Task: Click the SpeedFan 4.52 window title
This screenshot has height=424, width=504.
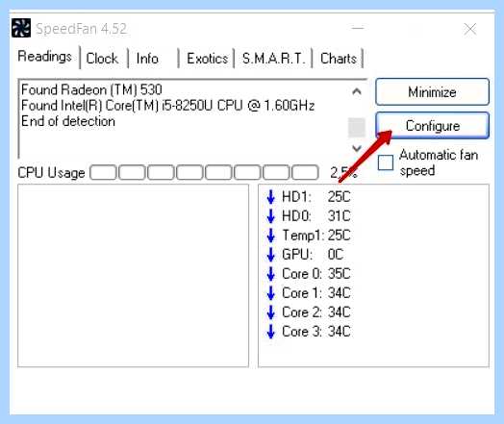Action: [x=81, y=29]
